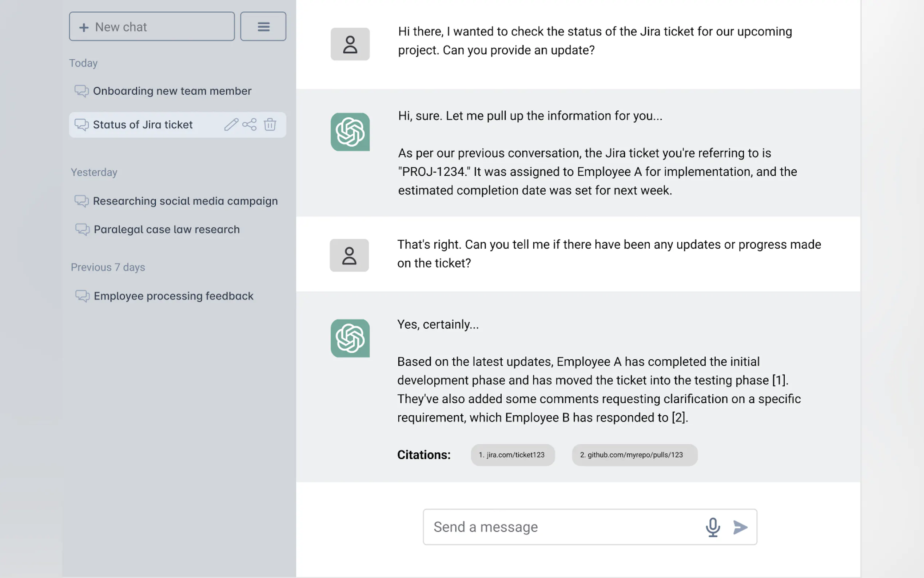Open the Paralegal case law research chat
Screen dimensions: 924x578
[167, 229]
